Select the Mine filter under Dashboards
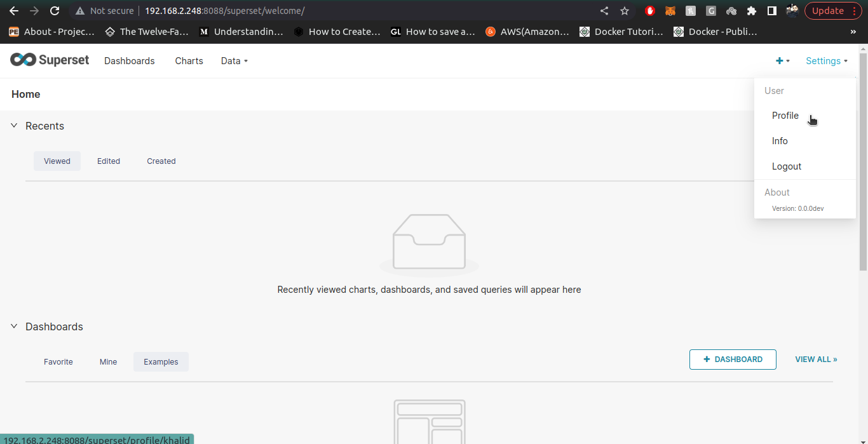The image size is (868, 444). click(108, 361)
